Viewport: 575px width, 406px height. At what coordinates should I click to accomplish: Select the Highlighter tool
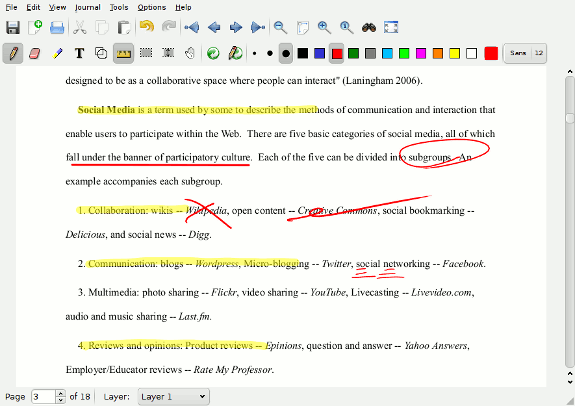pos(57,54)
